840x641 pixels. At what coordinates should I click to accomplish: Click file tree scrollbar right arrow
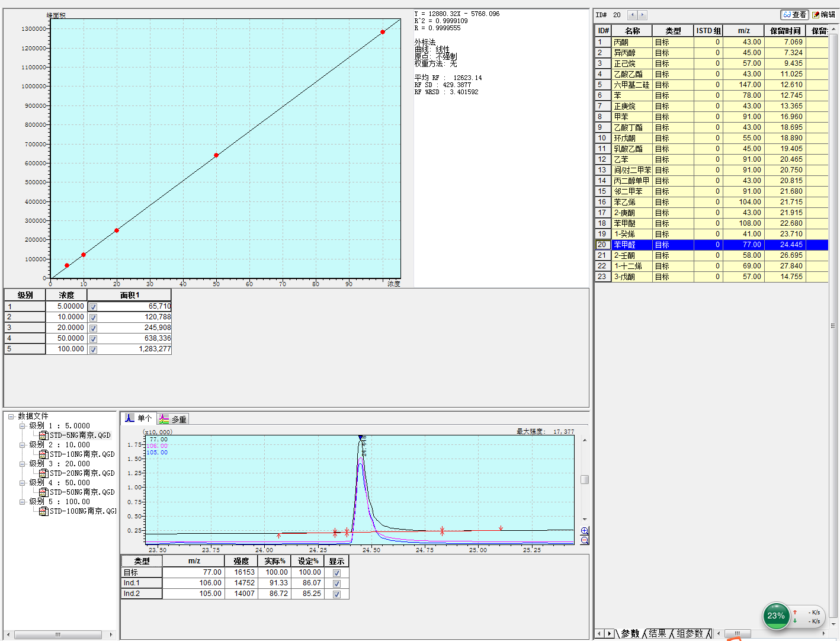click(111, 634)
